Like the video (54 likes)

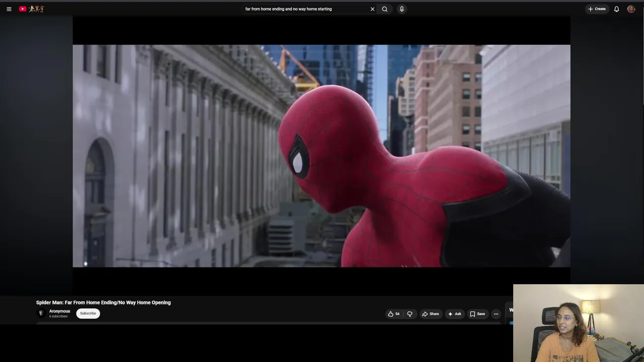point(393,314)
